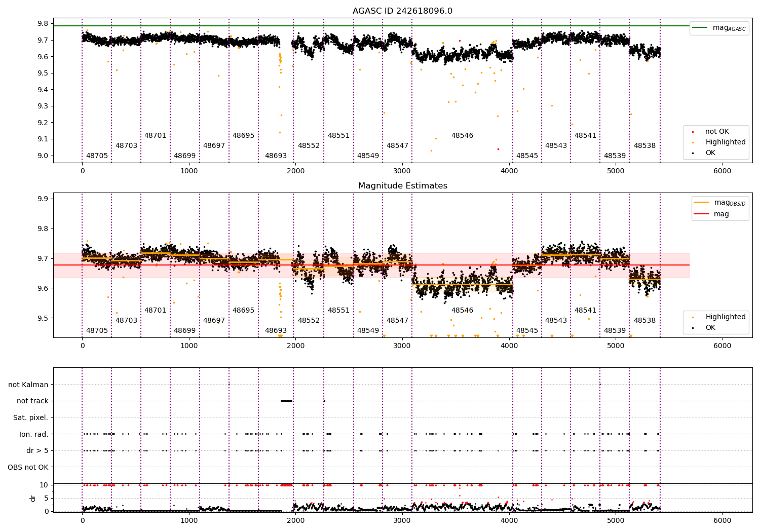Click the 9.0 y-tick in top plot
Screen dimensions: 760x532
coord(43,156)
